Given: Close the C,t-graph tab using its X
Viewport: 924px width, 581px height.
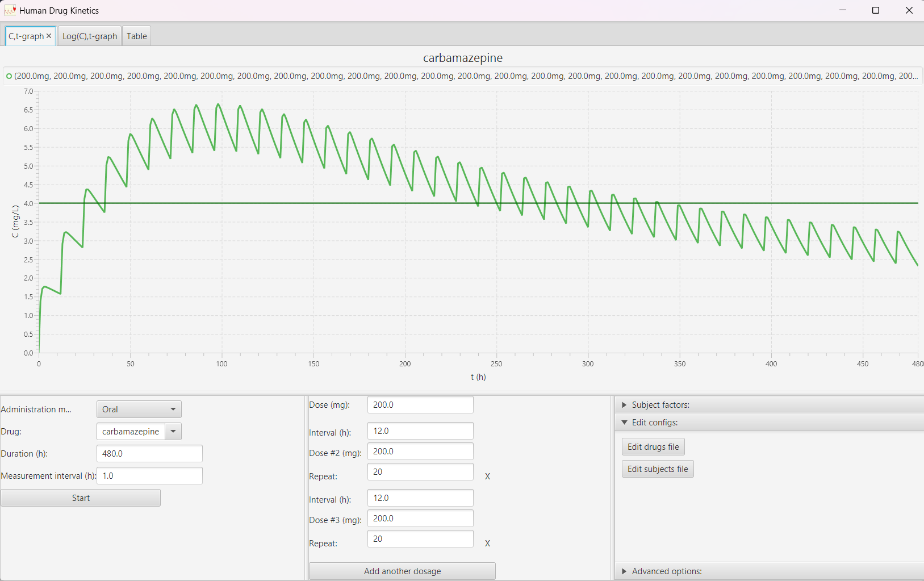Looking at the screenshot, I should (x=49, y=36).
